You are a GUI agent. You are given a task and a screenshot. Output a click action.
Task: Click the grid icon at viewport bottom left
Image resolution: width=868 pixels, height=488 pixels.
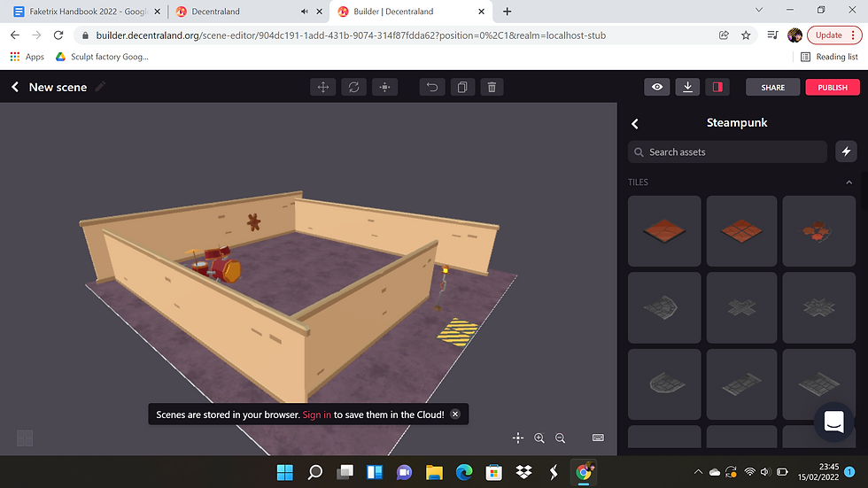(x=25, y=438)
